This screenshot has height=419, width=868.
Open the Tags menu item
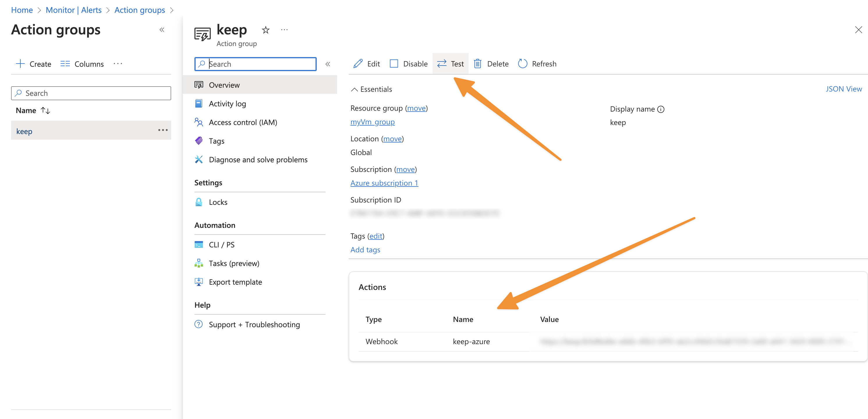[x=260, y=141]
